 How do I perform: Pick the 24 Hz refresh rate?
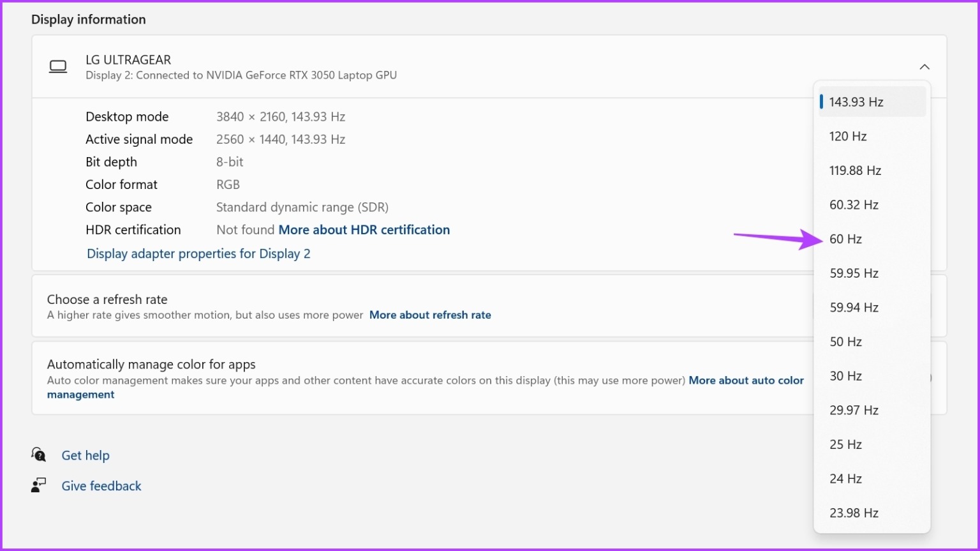845,479
